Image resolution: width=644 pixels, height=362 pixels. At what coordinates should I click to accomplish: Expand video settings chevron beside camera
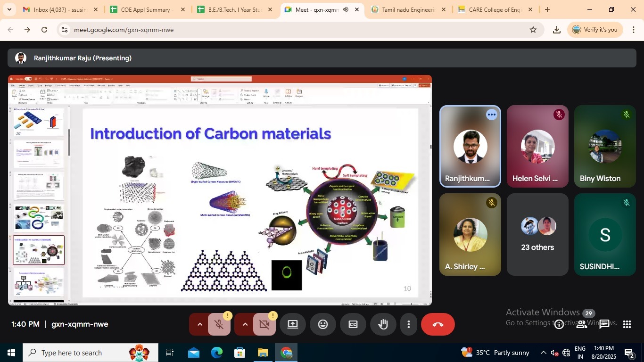click(245, 324)
